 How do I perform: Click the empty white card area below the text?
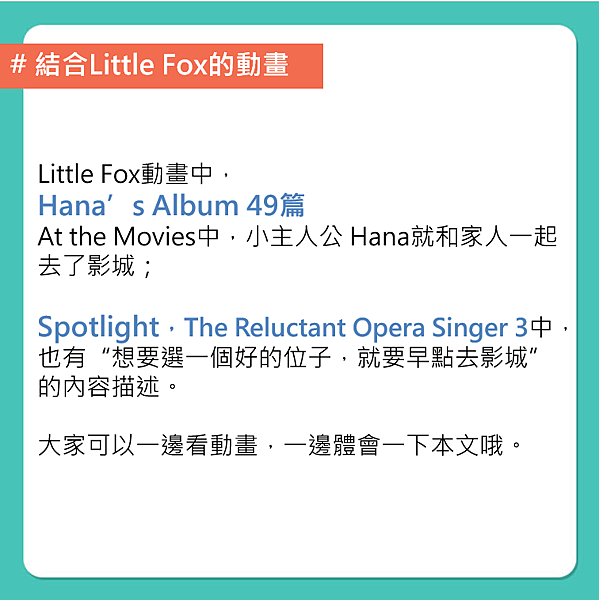point(300,517)
